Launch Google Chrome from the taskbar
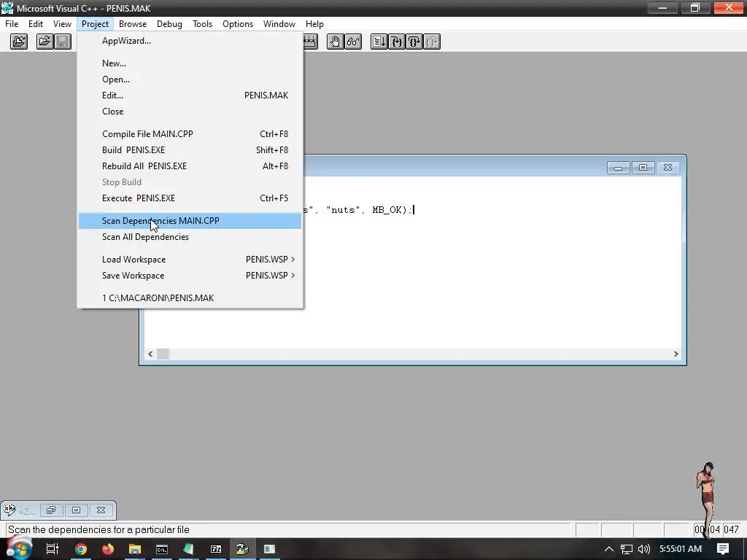The width and height of the screenshot is (747, 560). click(81, 549)
